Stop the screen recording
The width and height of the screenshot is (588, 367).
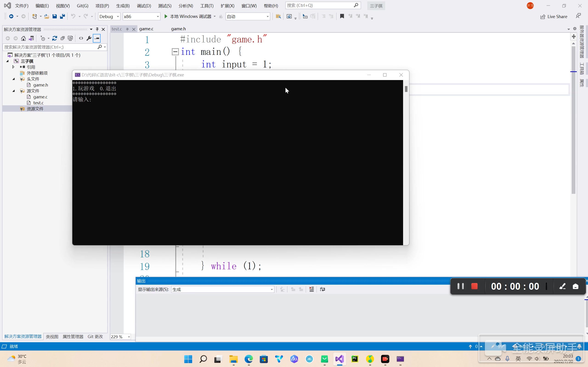474,286
